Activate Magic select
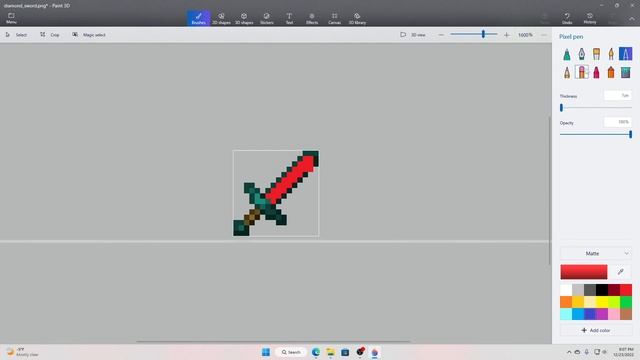640x360 pixels. pos(89,35)
